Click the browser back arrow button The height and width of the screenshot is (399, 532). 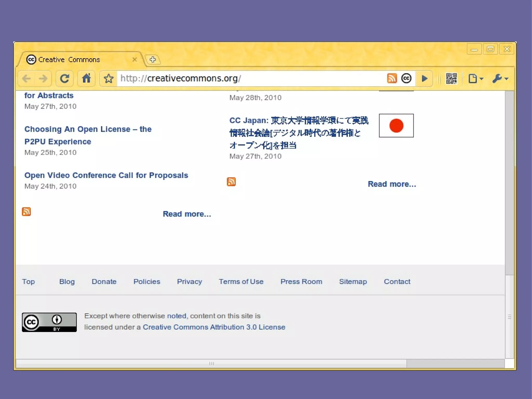click(x=26, y=79)
